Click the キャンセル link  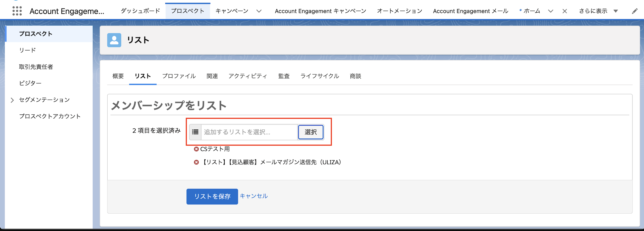254,196
